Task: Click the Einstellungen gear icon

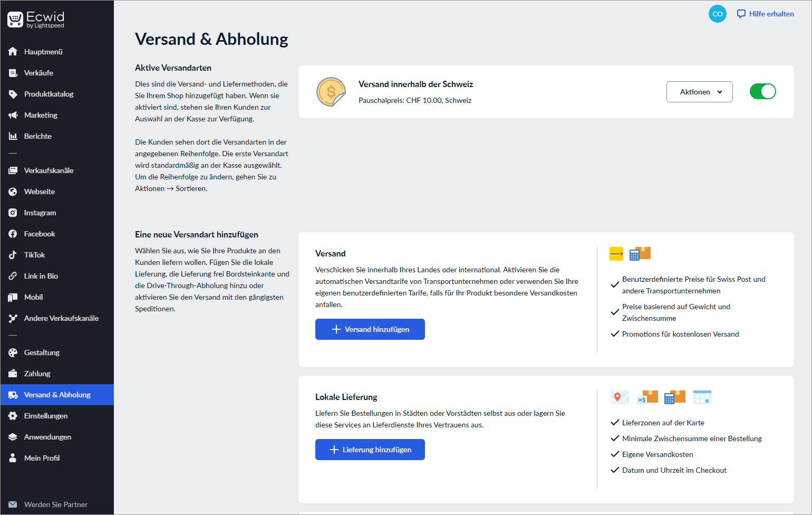Action: tap(13, 416)
